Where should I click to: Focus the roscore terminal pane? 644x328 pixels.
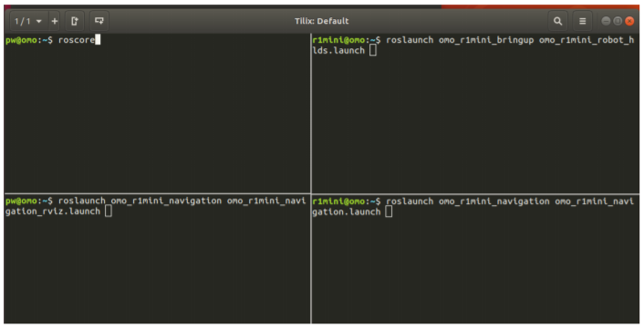tap(157, 113)
